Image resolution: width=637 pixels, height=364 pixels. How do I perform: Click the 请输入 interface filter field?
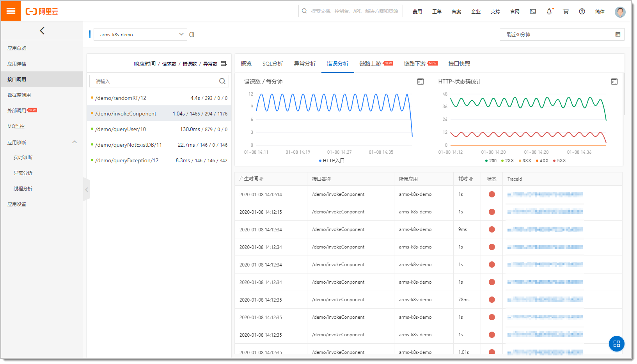(159, 81)
